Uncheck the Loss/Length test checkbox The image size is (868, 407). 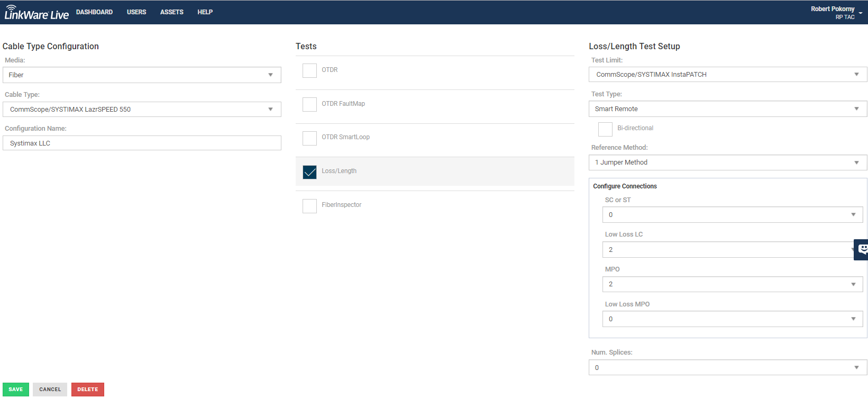pos(309,172)
